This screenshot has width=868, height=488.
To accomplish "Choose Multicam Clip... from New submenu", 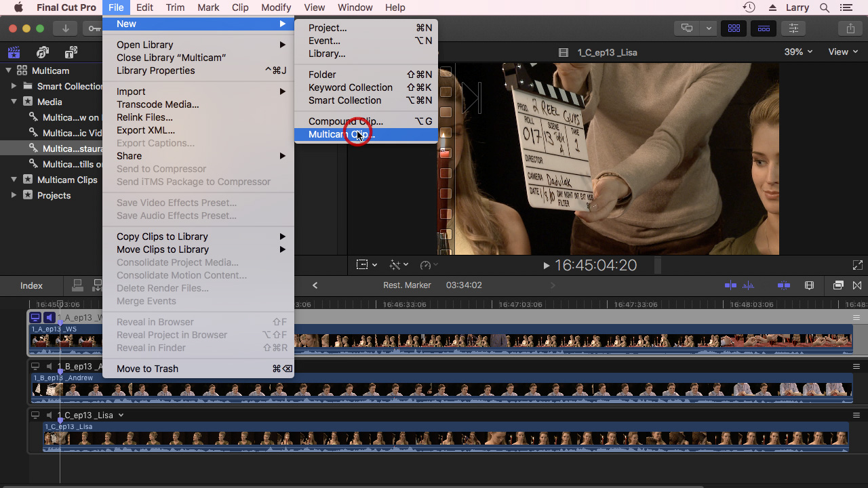I will [x=366, y=134].
